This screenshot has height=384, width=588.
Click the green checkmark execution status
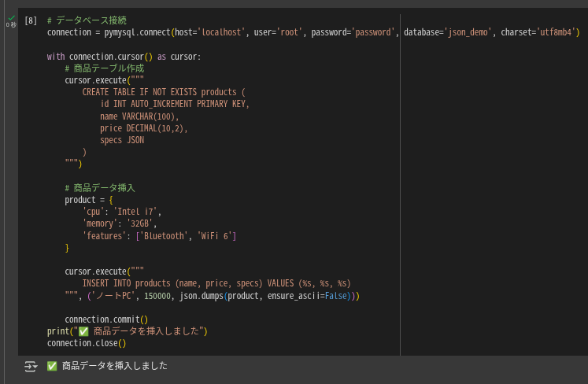(12, 17)
